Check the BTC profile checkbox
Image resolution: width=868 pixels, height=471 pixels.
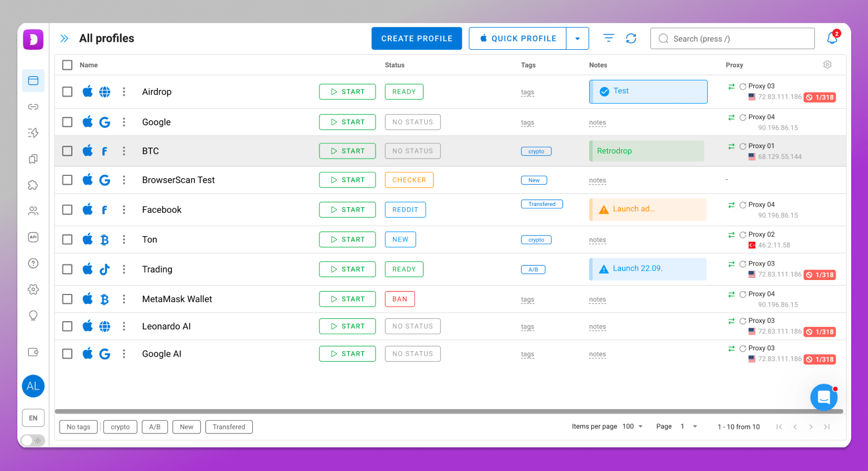(67, 151)
